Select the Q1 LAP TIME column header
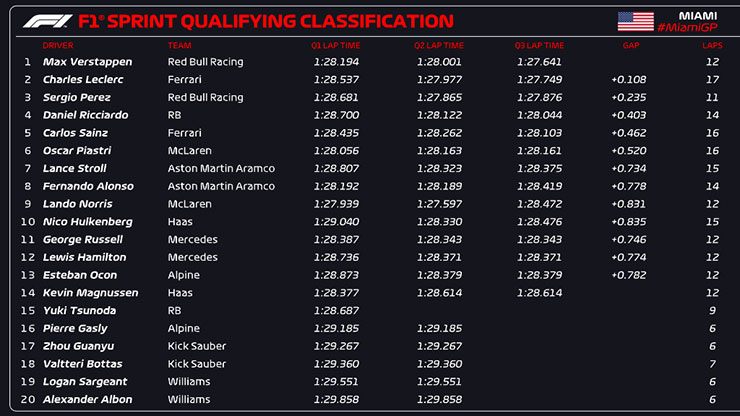 pyautogui.click(x=336, y=45)
